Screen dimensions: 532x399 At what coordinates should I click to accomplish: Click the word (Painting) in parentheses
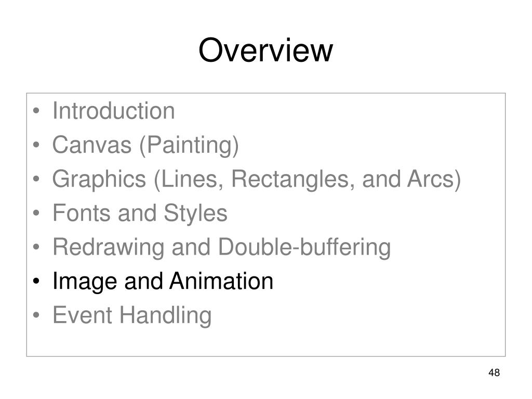pos(189,145)
